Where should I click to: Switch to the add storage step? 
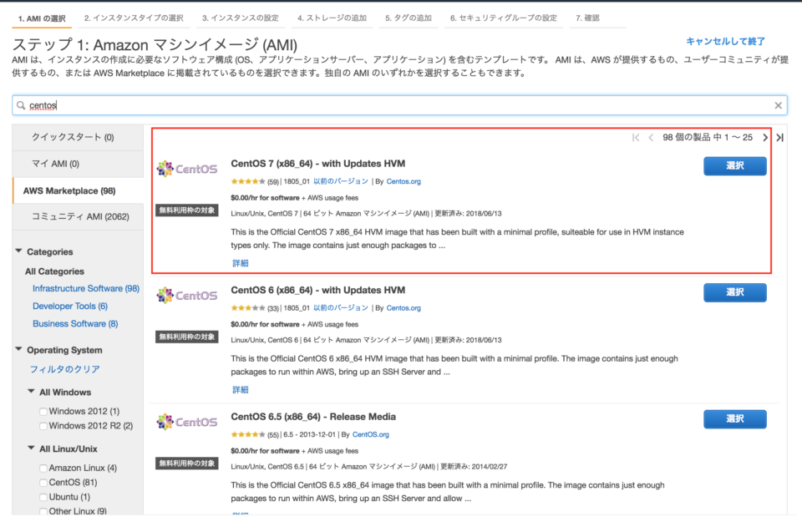(x=332, y=18)
